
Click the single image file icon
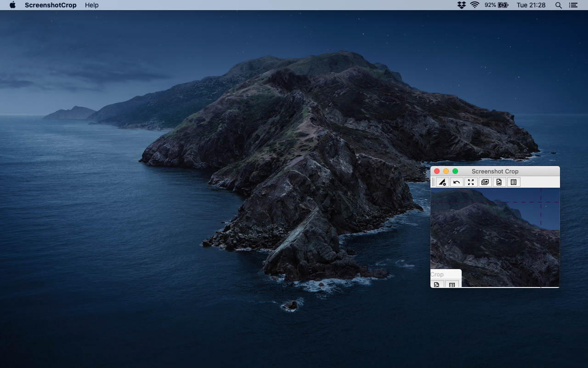[499, 182]
